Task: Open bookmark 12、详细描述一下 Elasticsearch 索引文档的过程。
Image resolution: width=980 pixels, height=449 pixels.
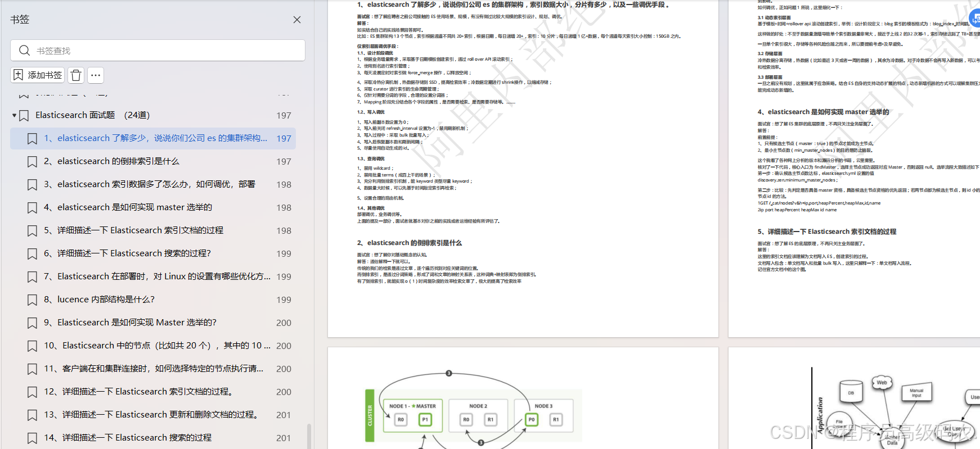Action: click(153, 392)
